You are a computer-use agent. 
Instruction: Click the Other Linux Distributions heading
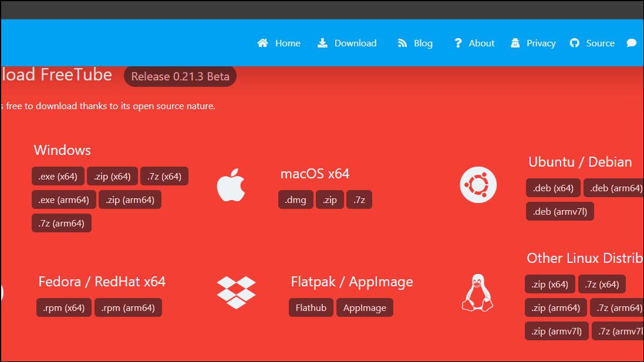click(x=585, y=258)
